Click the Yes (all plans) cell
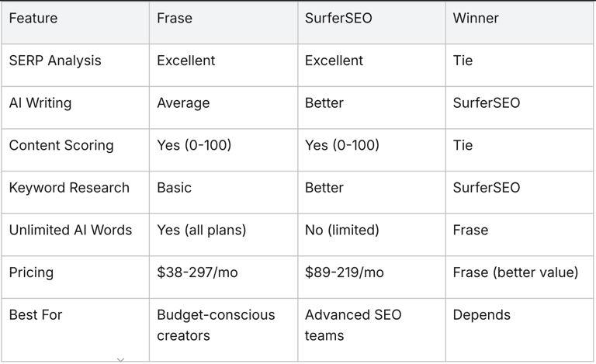Viewport: 596px width, 364px height. click(x=202, y=230)
